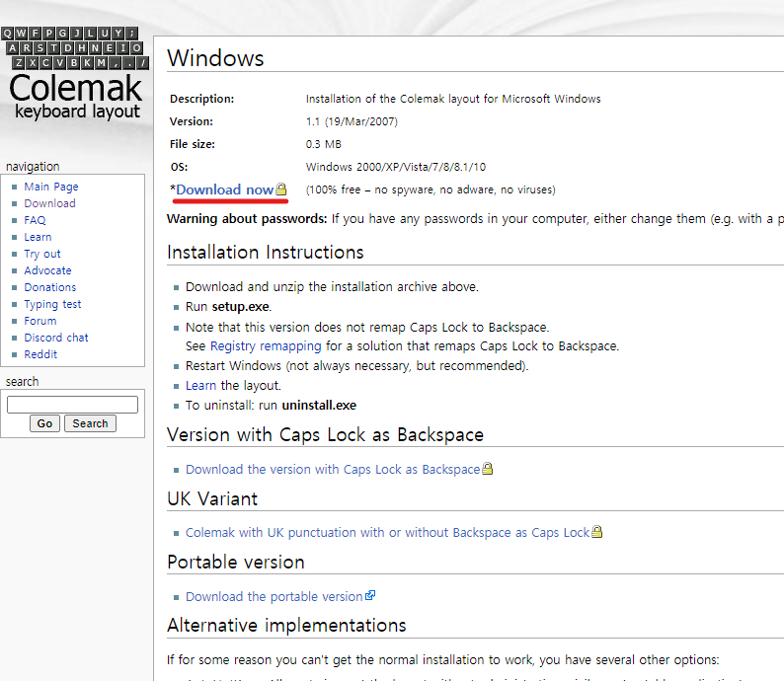Open the Reddit link
The width and height of the screenshot is (784, 681).
click(x=40, y=354)
